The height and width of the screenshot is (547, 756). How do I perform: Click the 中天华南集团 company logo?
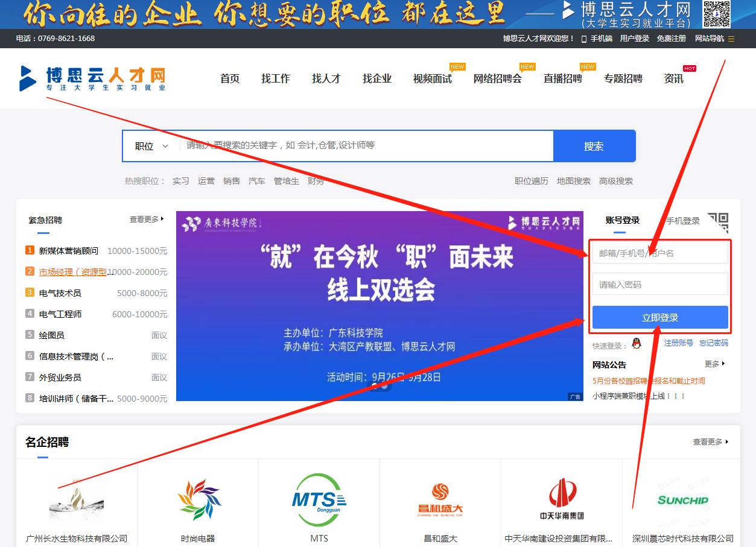point(562,500)
